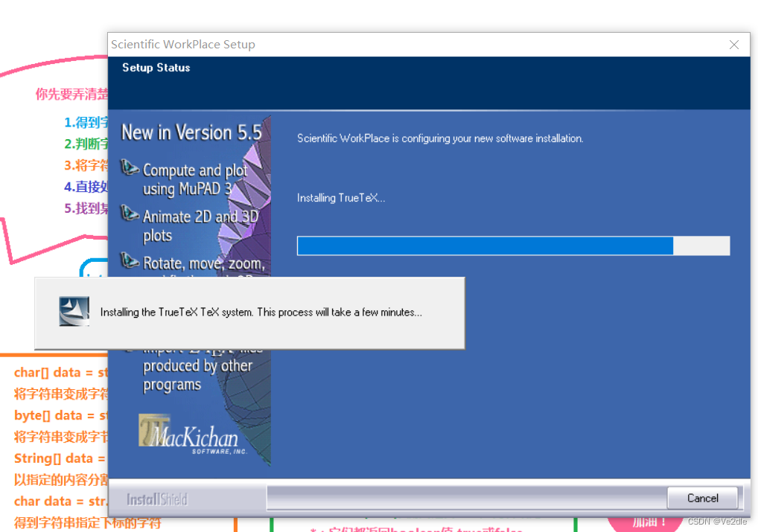758x532 pixels.
Task: Click 'char data = str' line in background
Action: 61,501
